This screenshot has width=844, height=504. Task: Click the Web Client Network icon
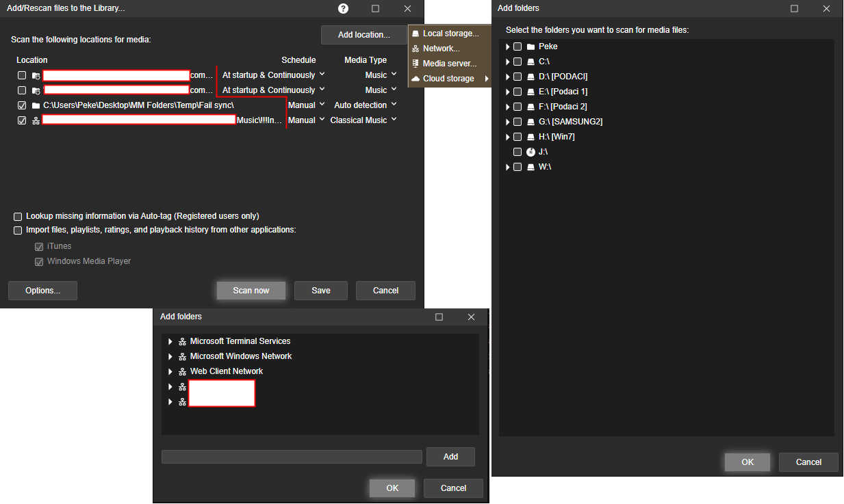click(182, 371)
